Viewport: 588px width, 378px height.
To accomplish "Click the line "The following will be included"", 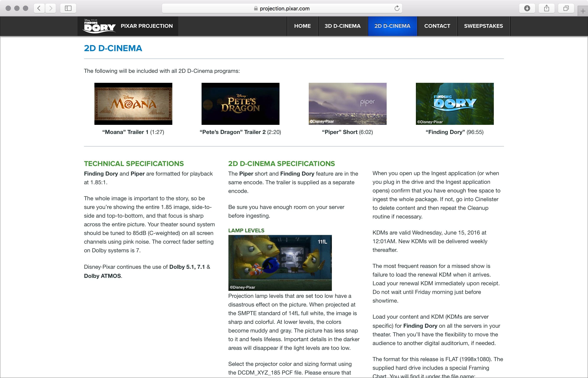I will coord(162,71).
